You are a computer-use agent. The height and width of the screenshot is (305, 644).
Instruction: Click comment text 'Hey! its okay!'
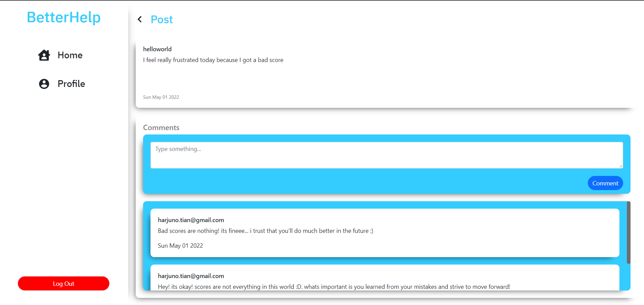click(334, 287)
